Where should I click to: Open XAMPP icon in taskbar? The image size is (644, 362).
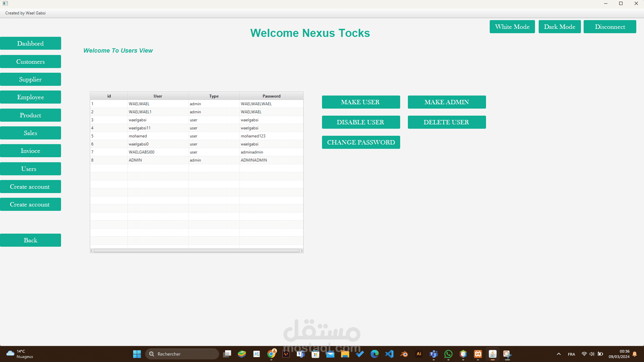tap(478, 354)
